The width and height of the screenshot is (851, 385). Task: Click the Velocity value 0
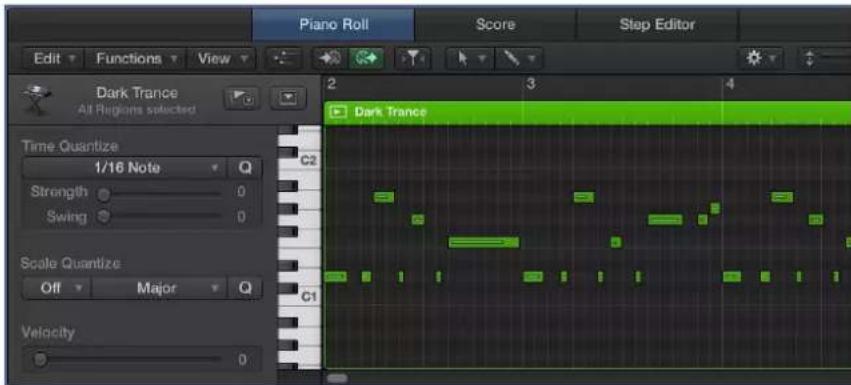242,359
